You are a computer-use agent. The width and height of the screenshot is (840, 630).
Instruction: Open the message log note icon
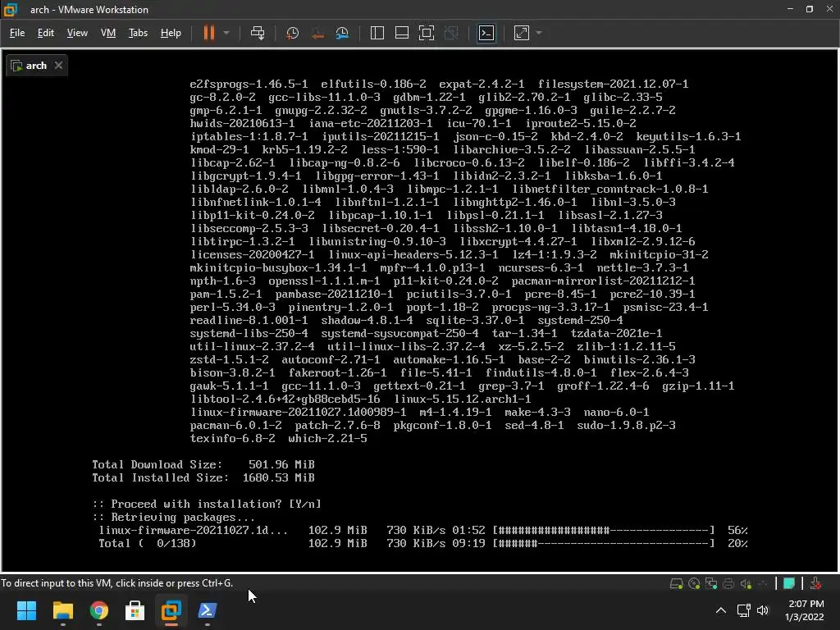pos(788,583)
